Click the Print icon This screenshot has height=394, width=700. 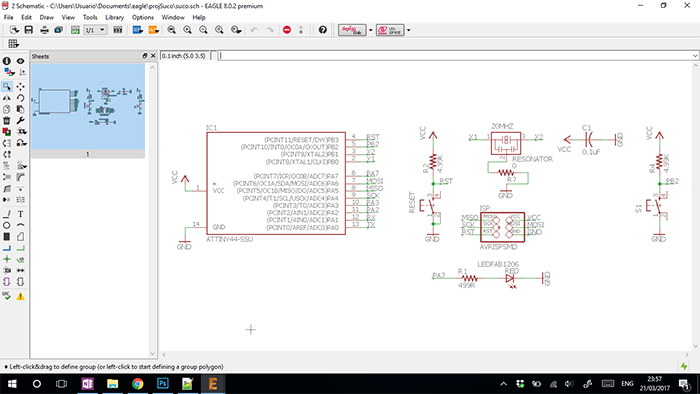tap(44, 30)
